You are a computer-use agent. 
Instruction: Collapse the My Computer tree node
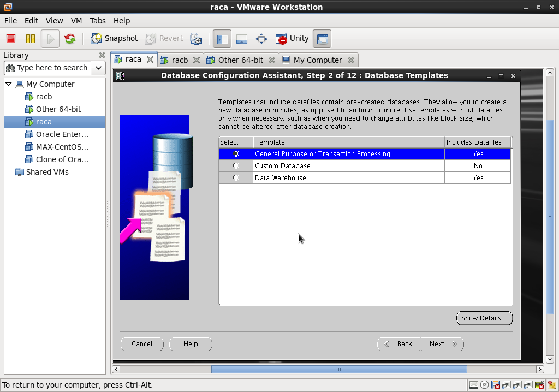[x=9, y=84]
